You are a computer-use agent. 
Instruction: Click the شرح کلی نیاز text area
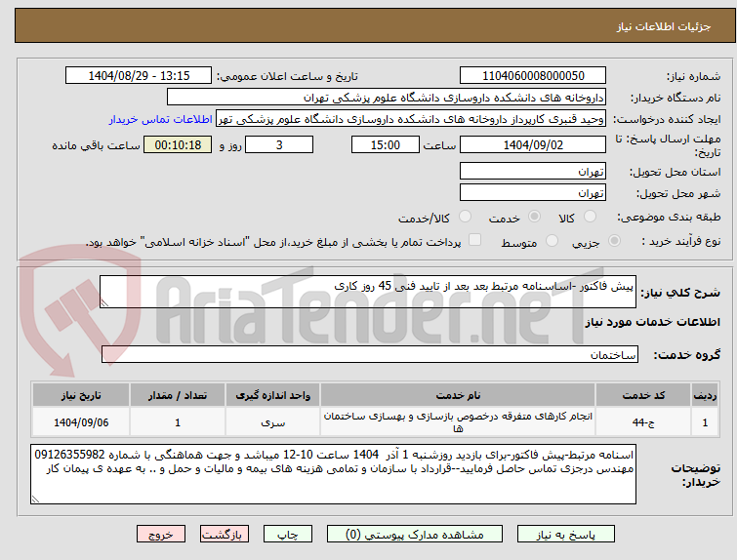(x=368, y=292)
